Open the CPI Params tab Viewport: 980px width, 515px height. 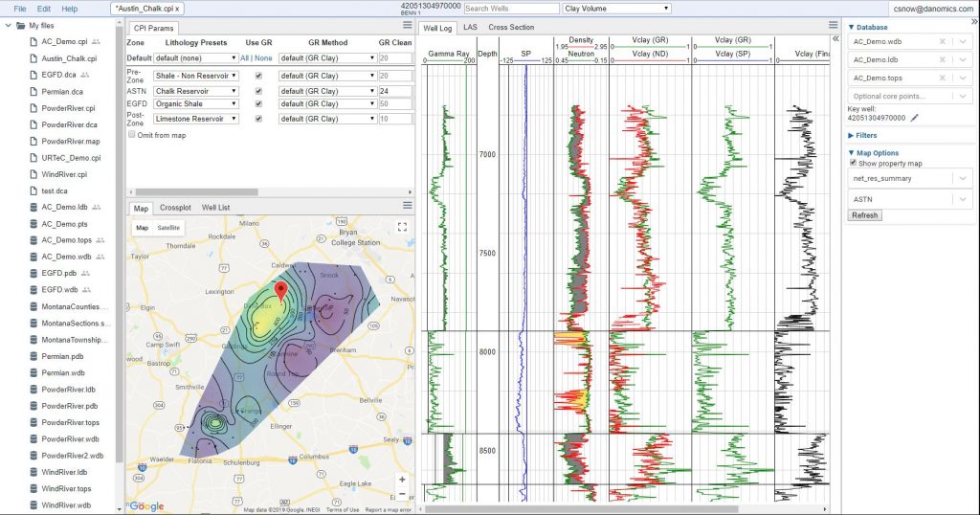click(153, 28)
